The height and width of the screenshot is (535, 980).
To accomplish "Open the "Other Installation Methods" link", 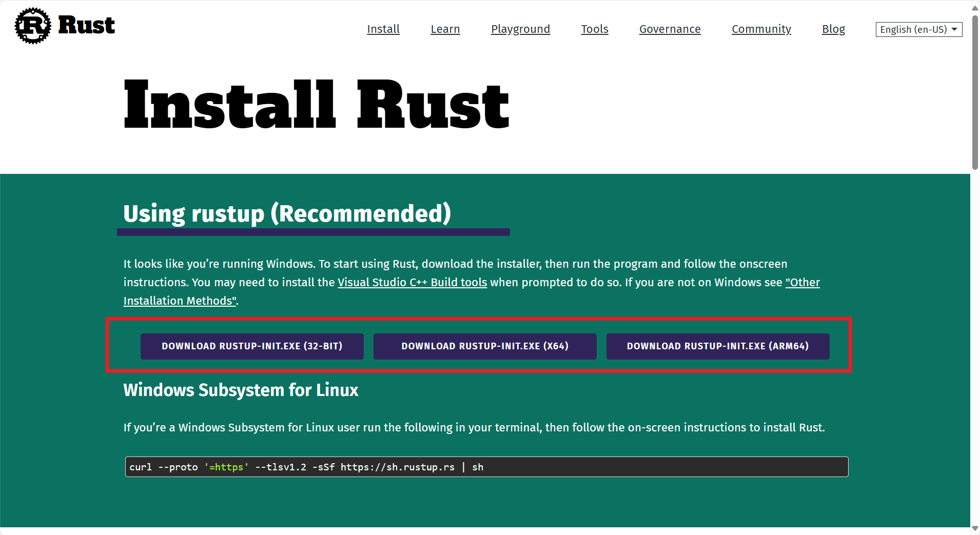I will tap(802, 283).
